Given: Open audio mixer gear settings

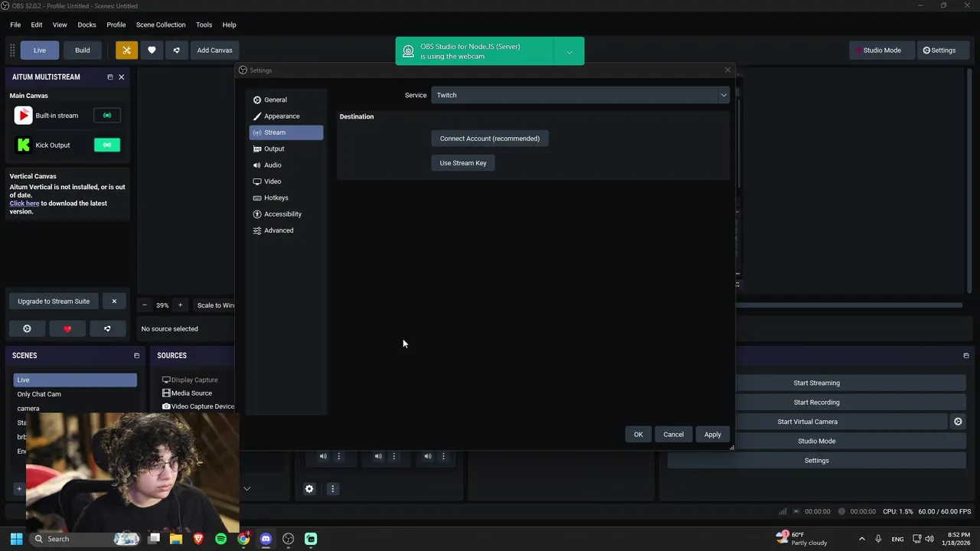Looking at the screenshot, I should (x=309, y=489).
